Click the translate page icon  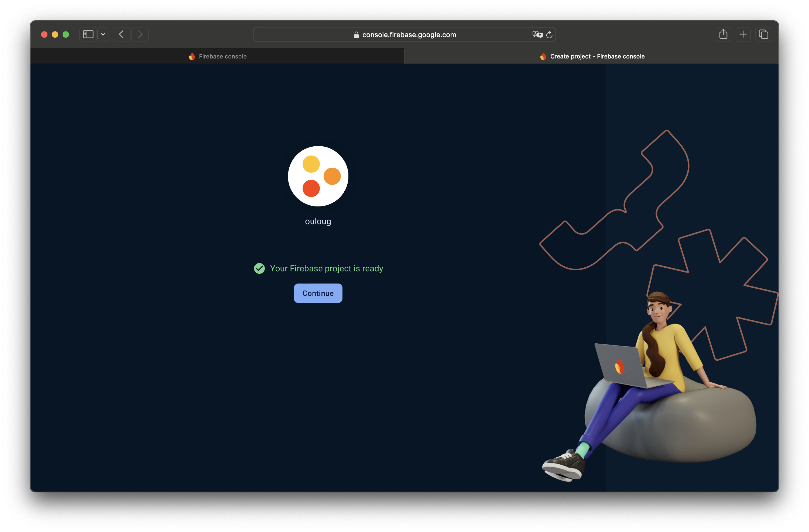pyautogui.click(x=537, y=34)
